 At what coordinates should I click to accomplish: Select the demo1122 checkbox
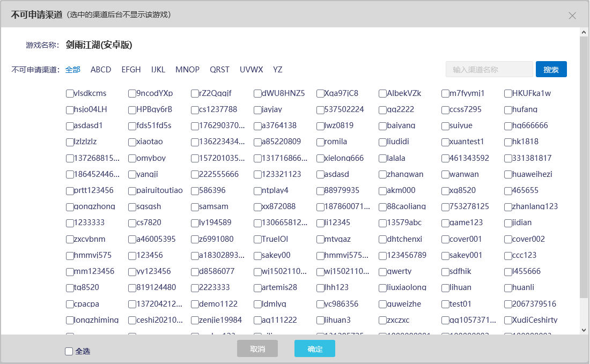pos(195,304)
